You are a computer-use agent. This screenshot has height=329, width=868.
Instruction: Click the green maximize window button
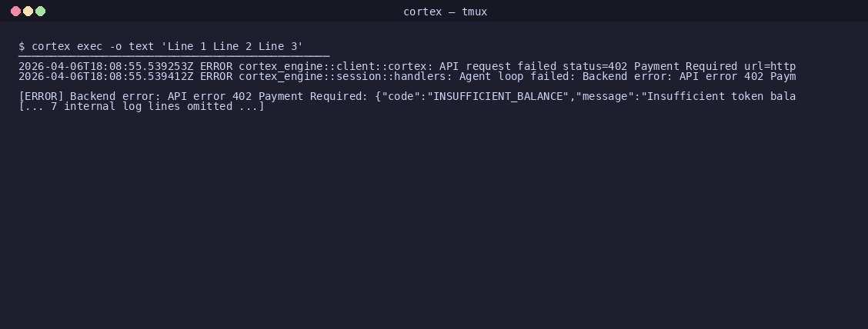click(41, 11)
